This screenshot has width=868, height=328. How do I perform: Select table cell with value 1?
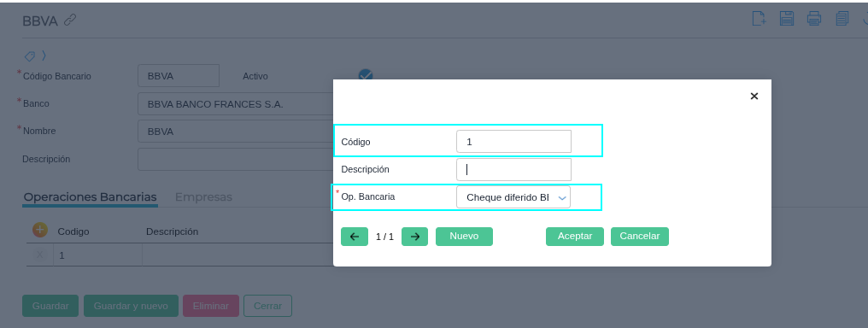(97, 255)
